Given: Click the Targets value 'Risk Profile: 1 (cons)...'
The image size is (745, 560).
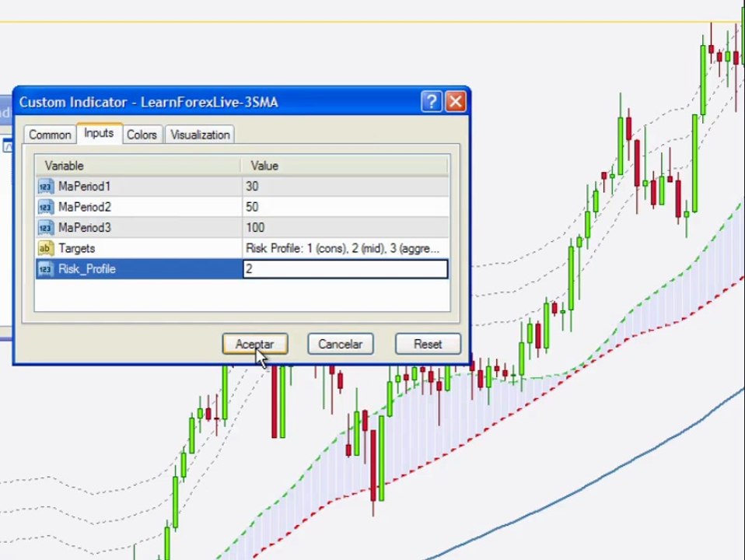Looking at the screenshot, I should [342, 248].
